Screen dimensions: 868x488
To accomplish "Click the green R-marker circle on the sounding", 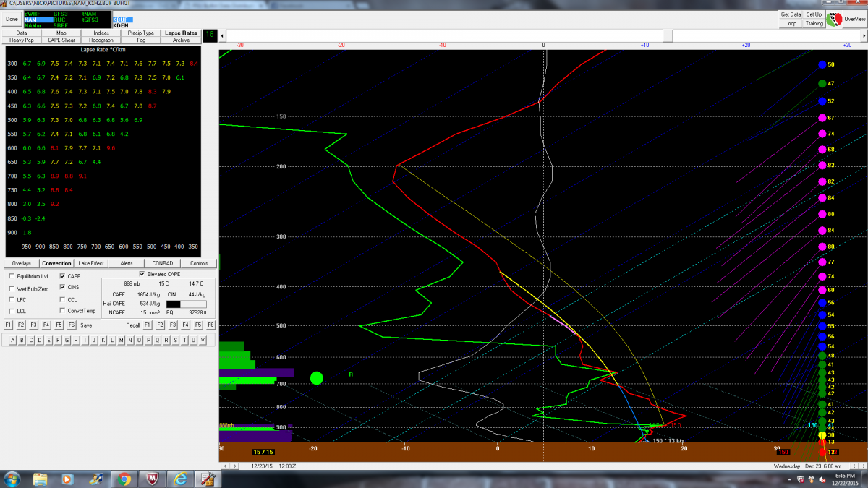I will (x=316, y=378).
